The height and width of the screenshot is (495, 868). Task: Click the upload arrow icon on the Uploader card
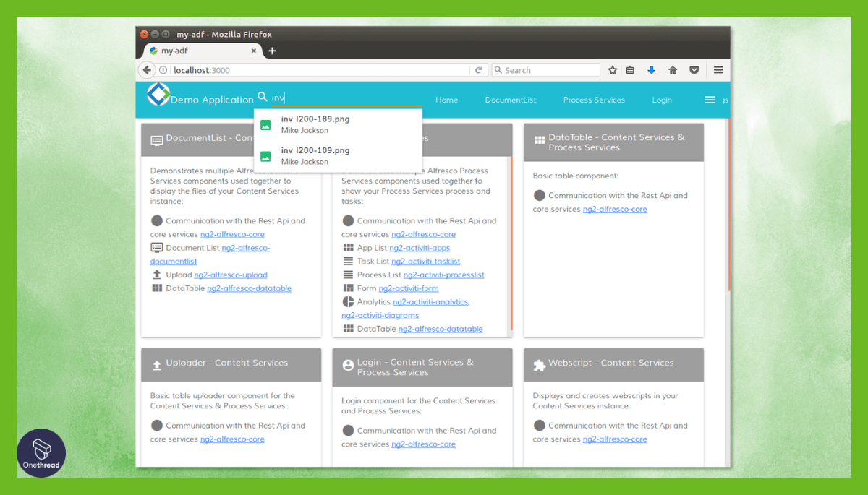tap(156, 365)
